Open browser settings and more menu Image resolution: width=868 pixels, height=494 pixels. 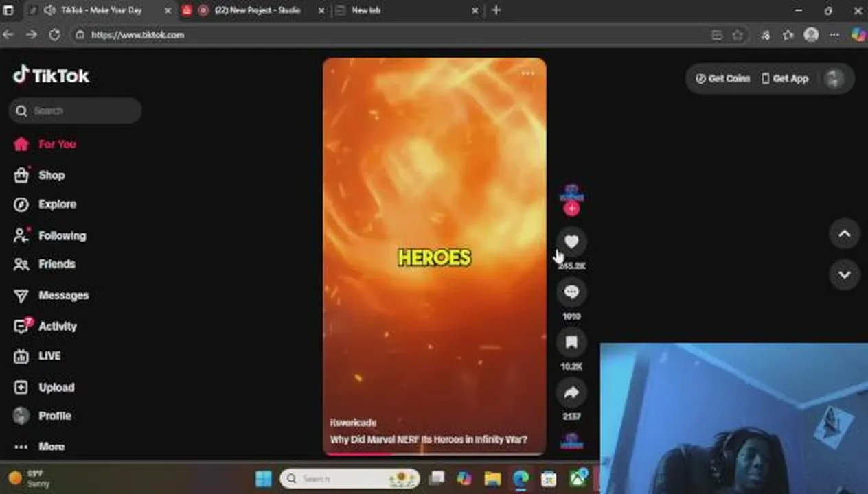pos(834,35)
